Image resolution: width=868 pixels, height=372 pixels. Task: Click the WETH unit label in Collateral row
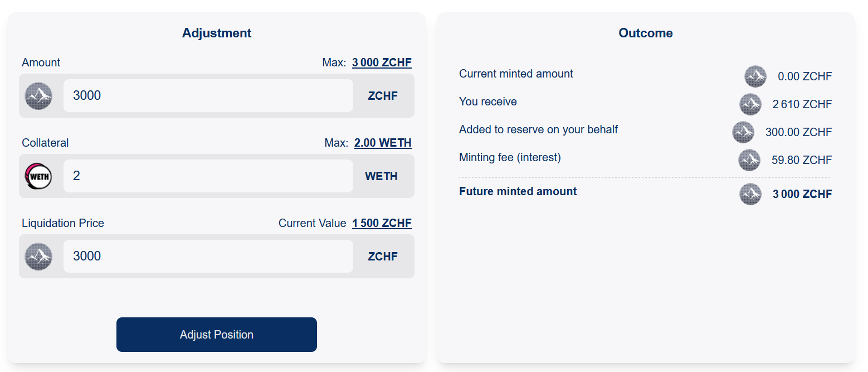click(x=381, y=176)
